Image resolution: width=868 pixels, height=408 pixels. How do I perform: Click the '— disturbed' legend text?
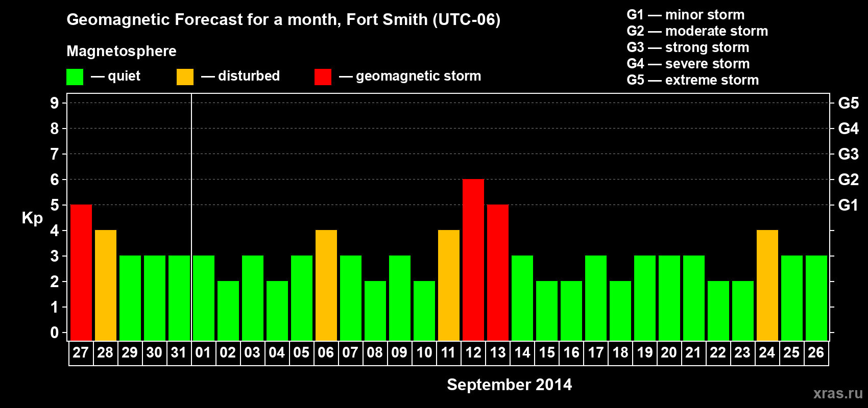point(240,76)
